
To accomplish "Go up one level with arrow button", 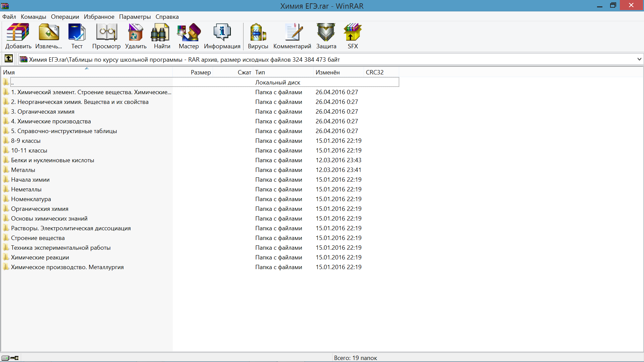I will [x=9, y=59].
